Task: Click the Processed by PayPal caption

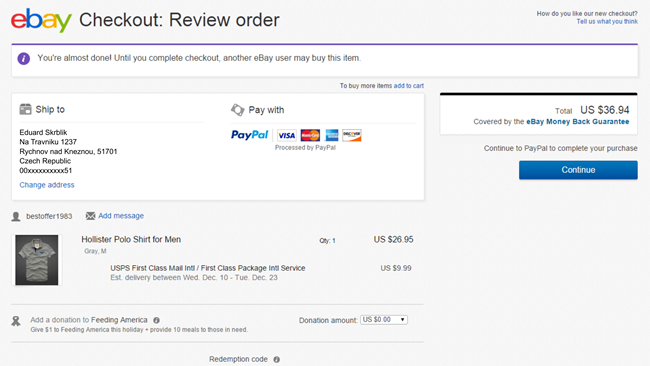Action: tap(306, 148)
